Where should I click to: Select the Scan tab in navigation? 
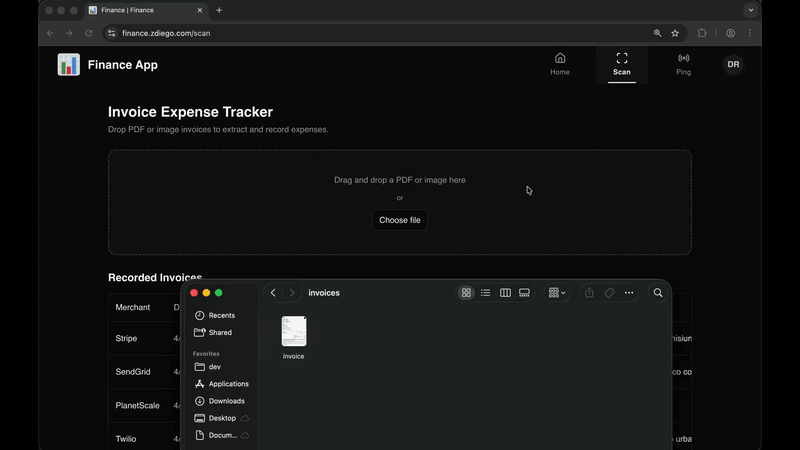click(622, 64)
